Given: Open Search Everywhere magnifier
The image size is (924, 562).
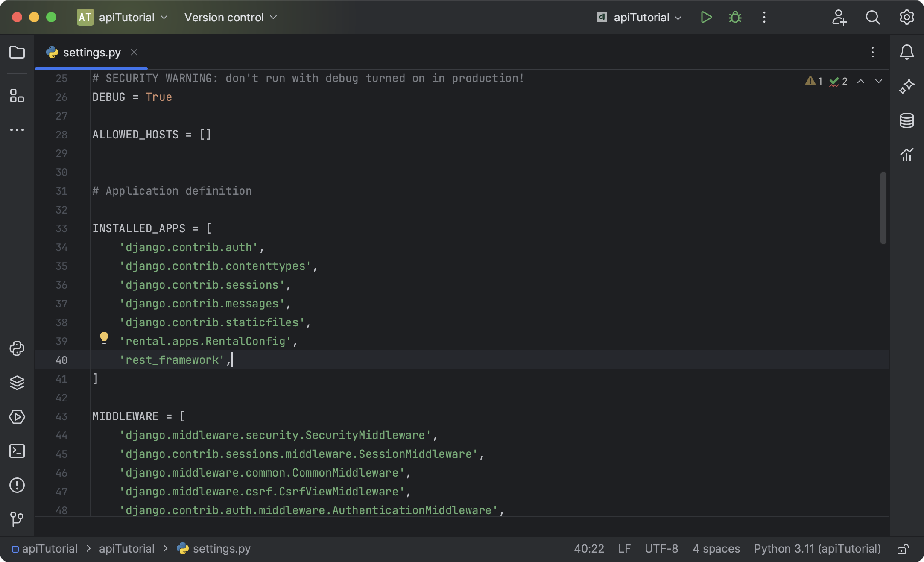Looking at the screenshot, I should 873,18.
